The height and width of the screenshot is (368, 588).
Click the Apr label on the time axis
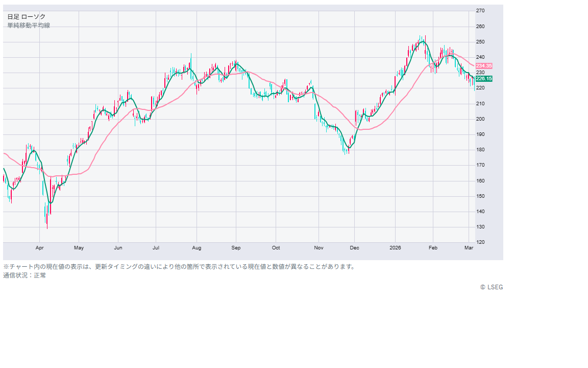(40, 248)
